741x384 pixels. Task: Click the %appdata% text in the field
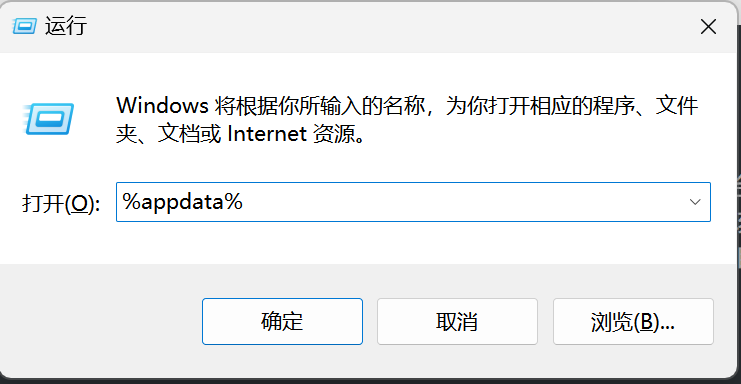[x=182, y=202]
